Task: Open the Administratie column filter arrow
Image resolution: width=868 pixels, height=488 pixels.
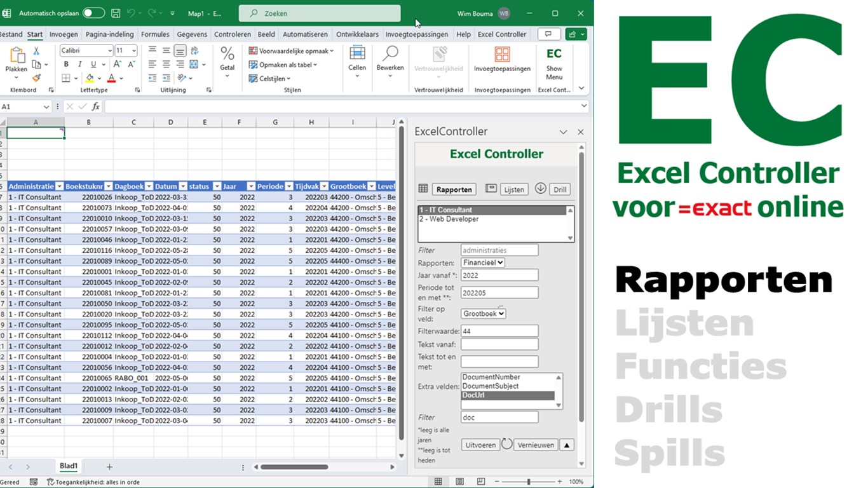Action: tap(60, 187)
